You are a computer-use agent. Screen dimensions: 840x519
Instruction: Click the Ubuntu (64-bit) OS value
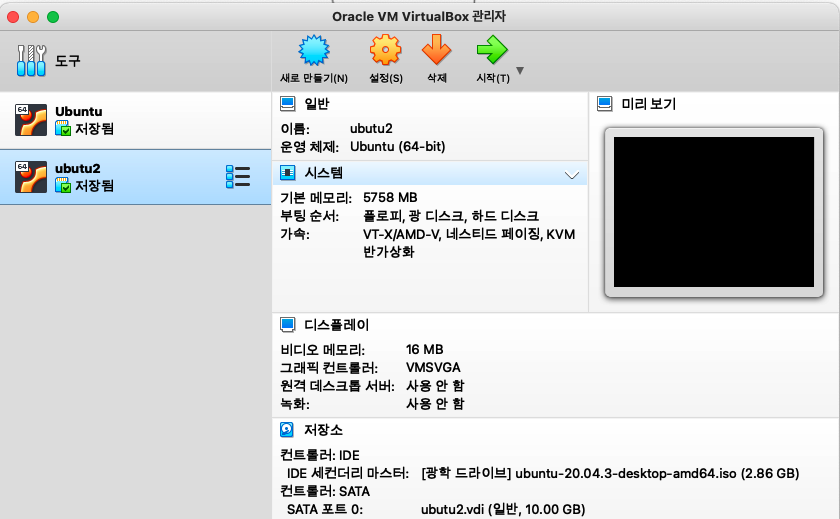[x=398, y=147]
